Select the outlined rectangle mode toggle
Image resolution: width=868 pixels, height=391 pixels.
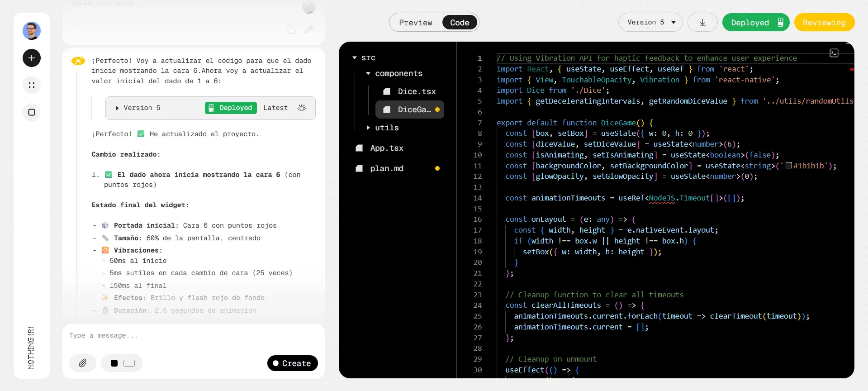129,363
